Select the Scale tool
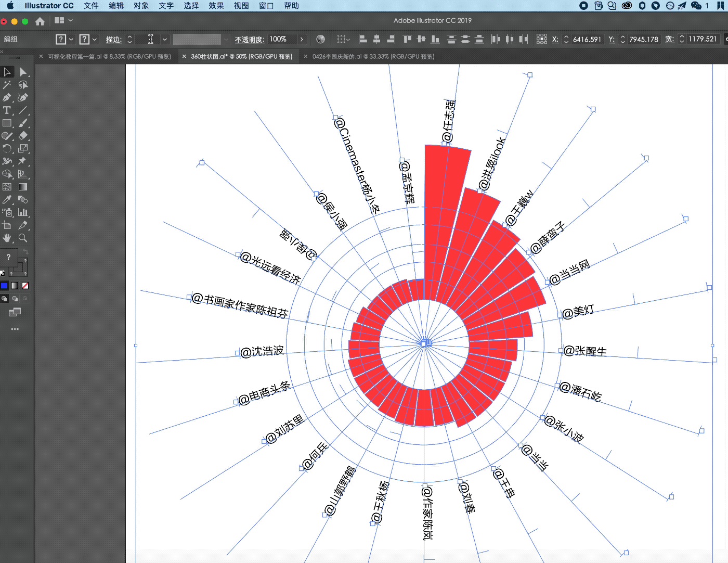This screenshot has width=728, height=563. pos(23,149)
